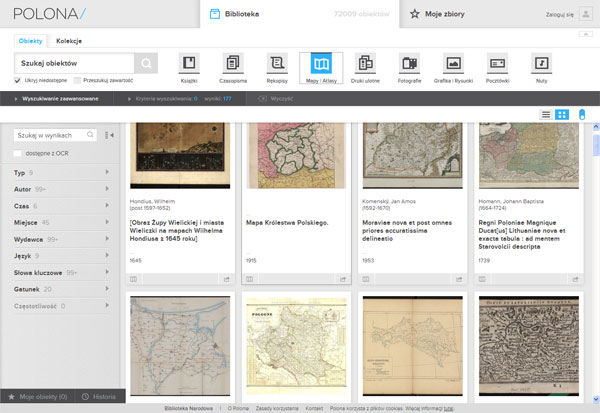
Task: Open viewer icon for Mapa Królestwa Polskiego
Action: tap(249, 279)
